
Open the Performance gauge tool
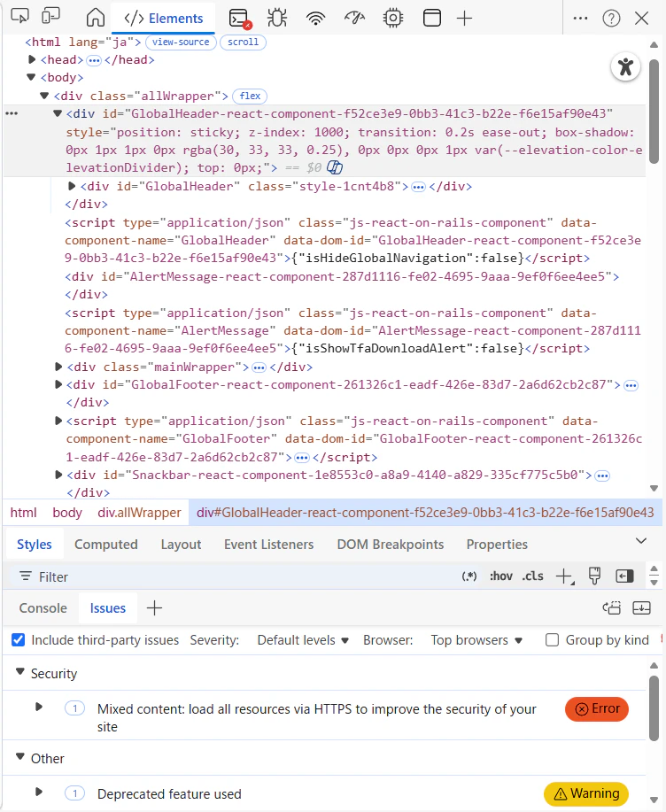click(x=355, y=18)
